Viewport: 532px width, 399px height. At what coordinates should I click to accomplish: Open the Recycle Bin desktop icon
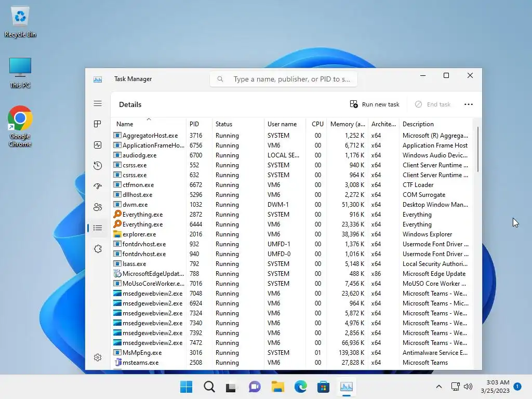(x=20, y=22)
